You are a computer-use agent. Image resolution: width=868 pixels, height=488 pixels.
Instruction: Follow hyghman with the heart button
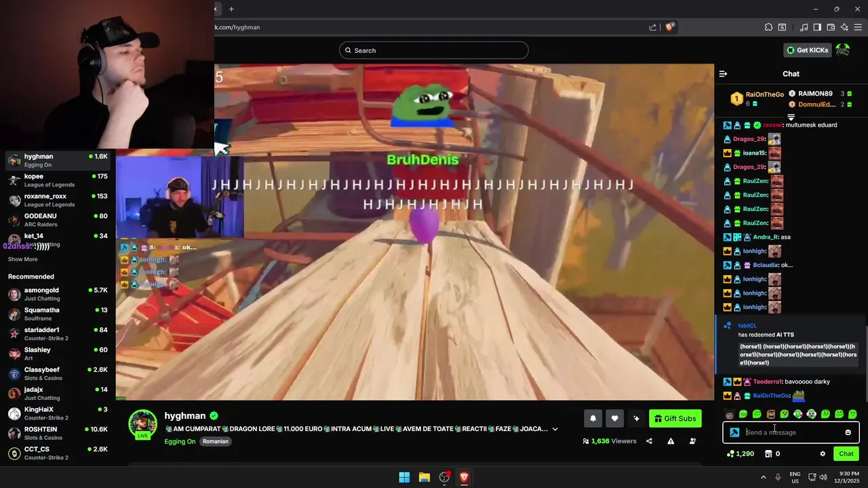coord(614,418)
